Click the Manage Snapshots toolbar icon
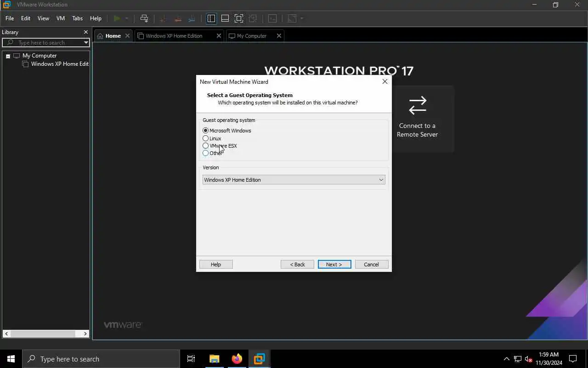 (192, 18)
